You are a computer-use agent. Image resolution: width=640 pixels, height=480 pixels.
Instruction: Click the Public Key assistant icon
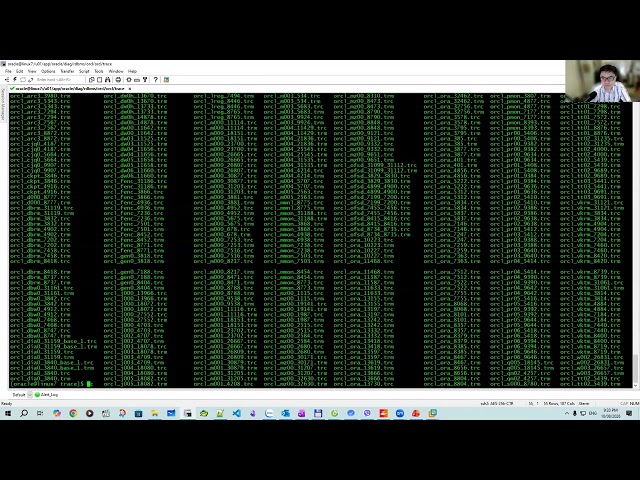coord(145,80)
